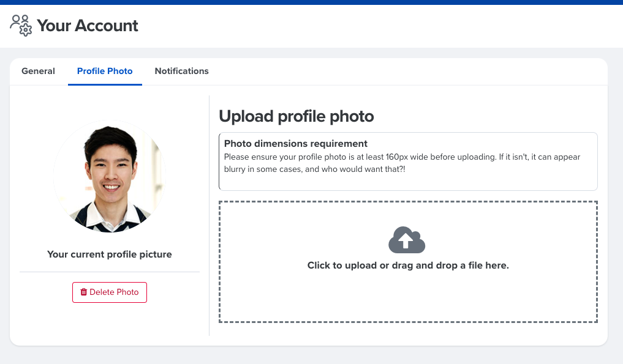Image resolution: width=623 pixels, height=364 pixels.
Task: Click the Delete Photo button
Action: coord(110,292)
